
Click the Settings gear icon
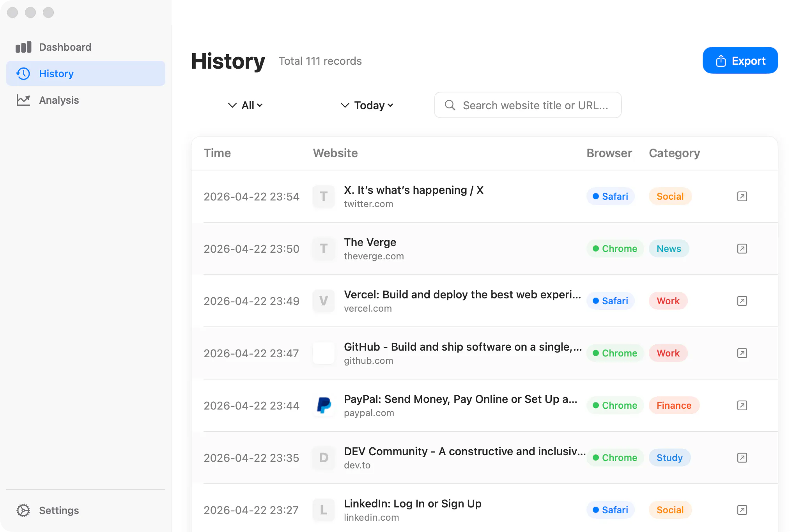[23, 511]
